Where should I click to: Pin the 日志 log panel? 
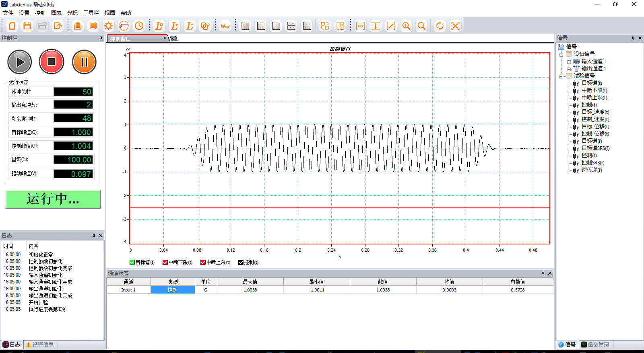(94, 236)
